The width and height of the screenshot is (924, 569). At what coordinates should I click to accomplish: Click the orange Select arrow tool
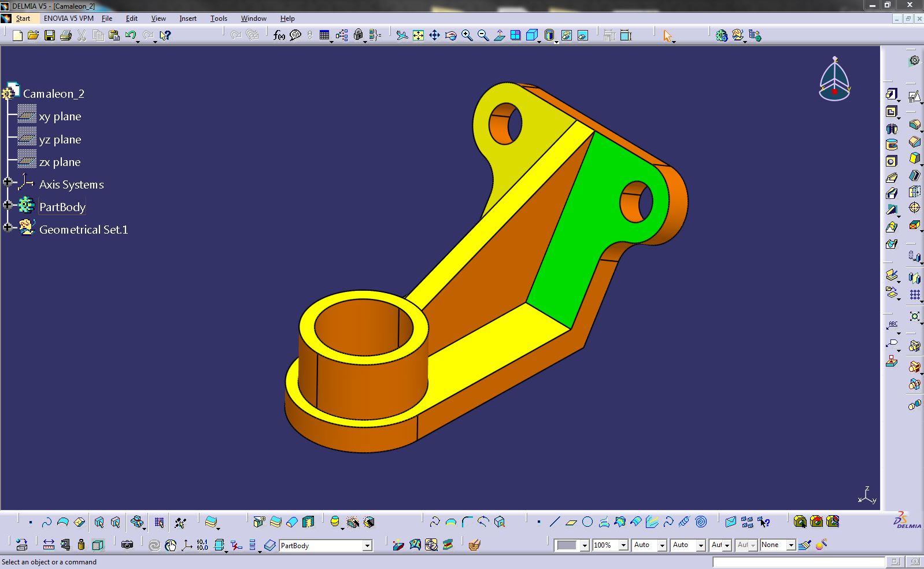pos(668,36)
